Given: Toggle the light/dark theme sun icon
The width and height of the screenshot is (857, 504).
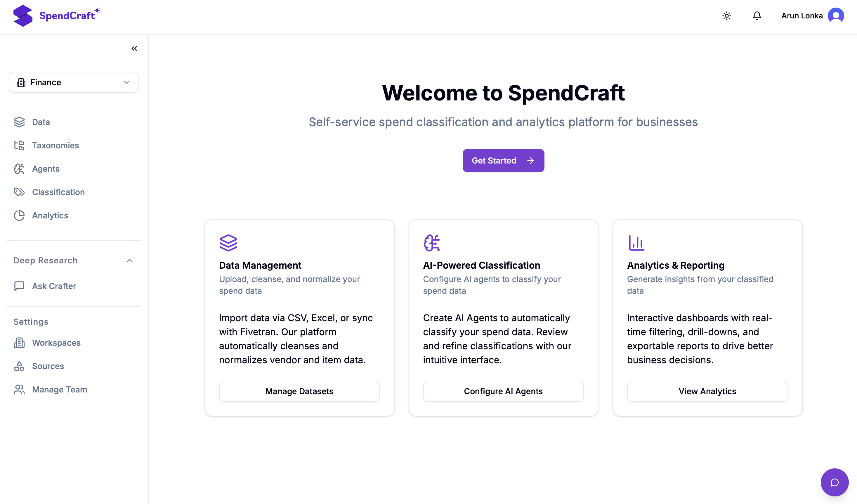Looking at the screenshot, I should tap(726, 16).
